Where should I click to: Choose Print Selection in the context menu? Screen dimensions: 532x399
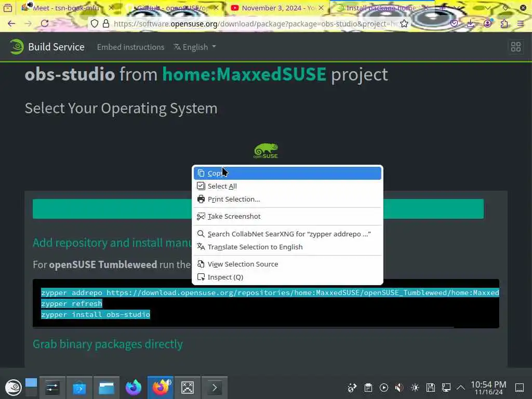pos(287,199)
